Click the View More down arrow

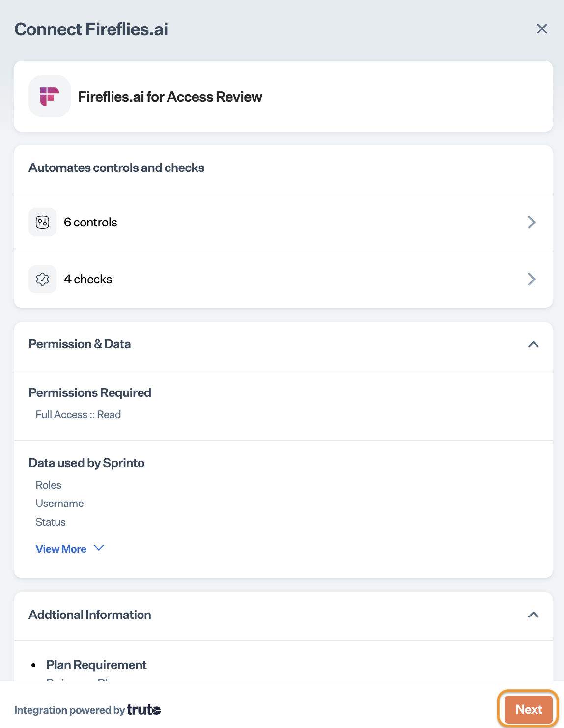pyautogui.click(x=99, y=548)
